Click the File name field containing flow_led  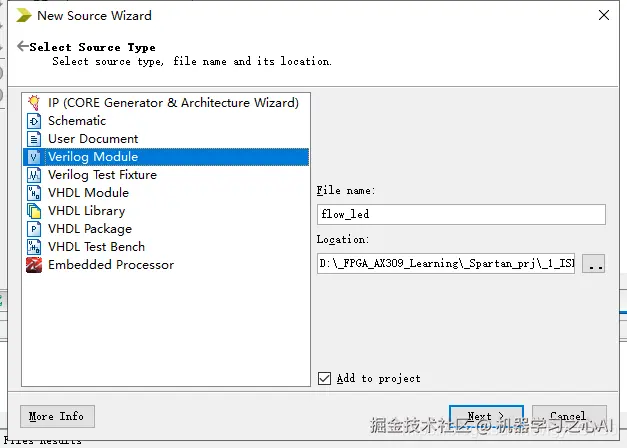pos(461,214)
